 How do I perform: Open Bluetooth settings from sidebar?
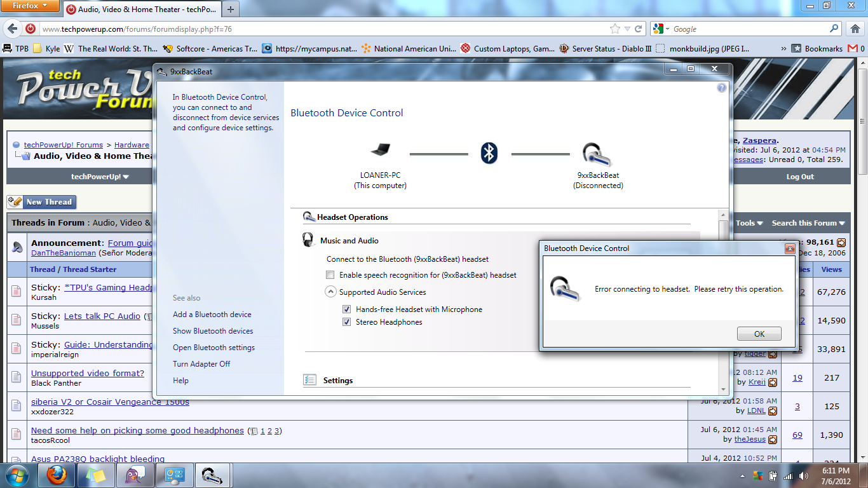point(214,348)
